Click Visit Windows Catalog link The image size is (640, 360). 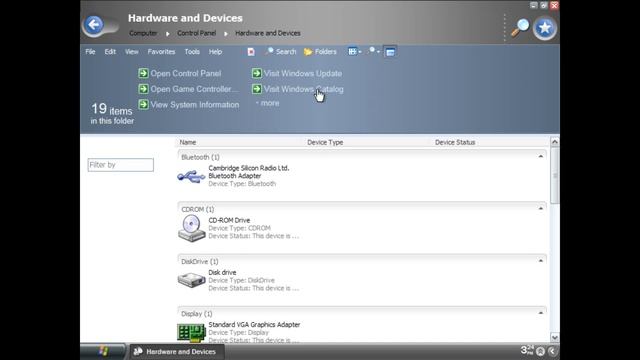point(304,89)
